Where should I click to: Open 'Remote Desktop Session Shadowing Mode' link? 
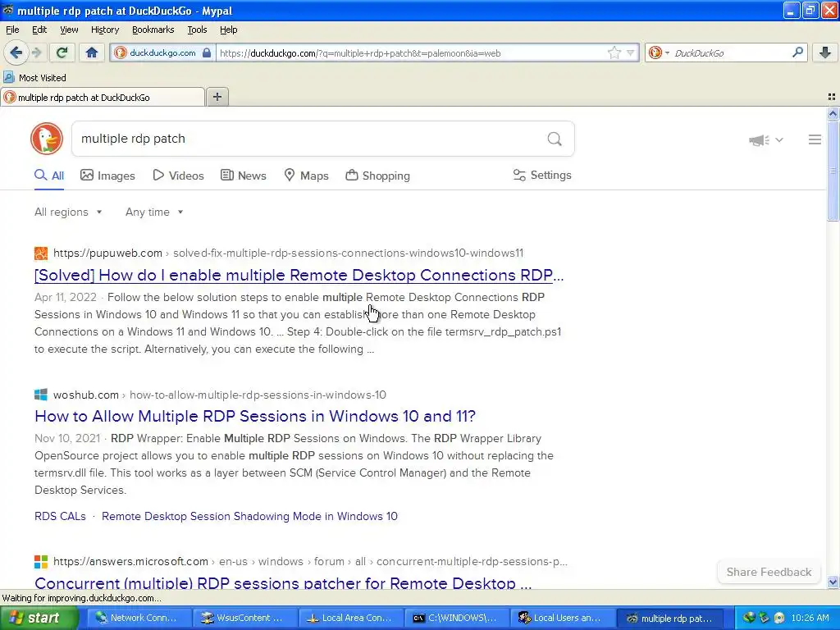pyautogui.click(x=249, y=517)
